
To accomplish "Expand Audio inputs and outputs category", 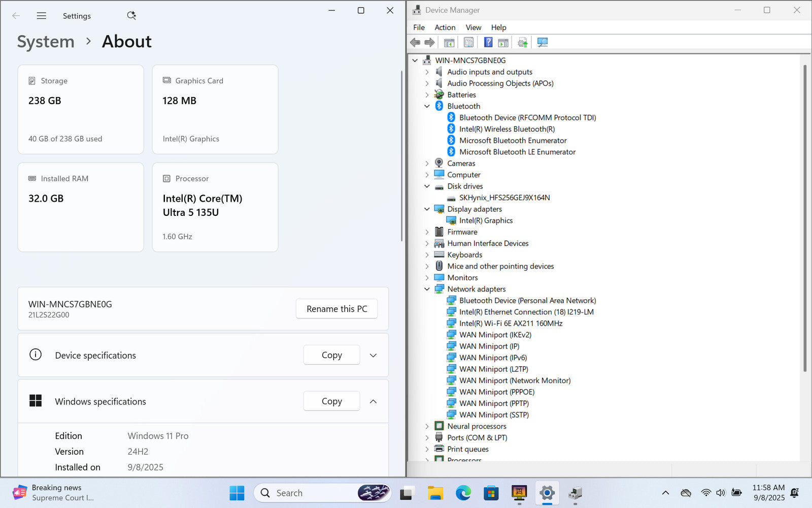I will [427, 72].
